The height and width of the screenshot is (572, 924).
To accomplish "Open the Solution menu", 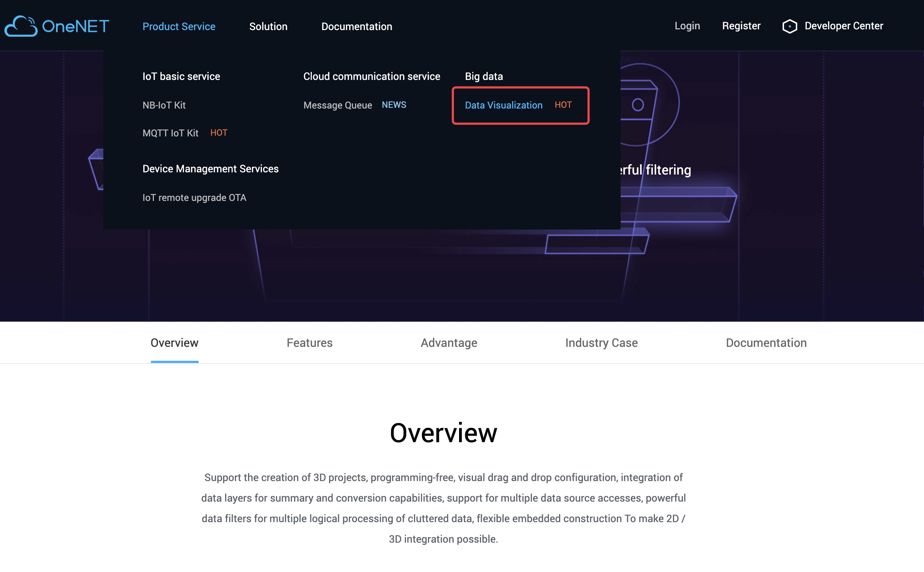I will 268,26.
